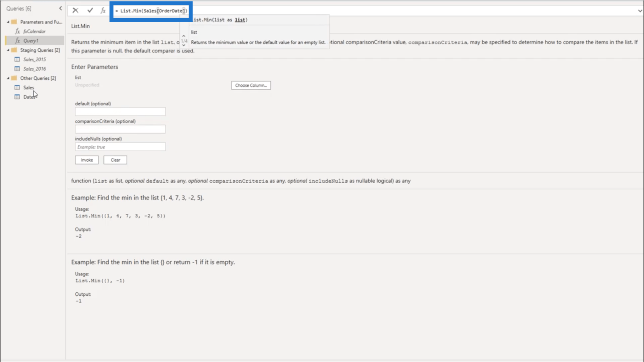Click the Choose Column... button
This screenshot has height=362, width=644.
[x=251, y=85]
